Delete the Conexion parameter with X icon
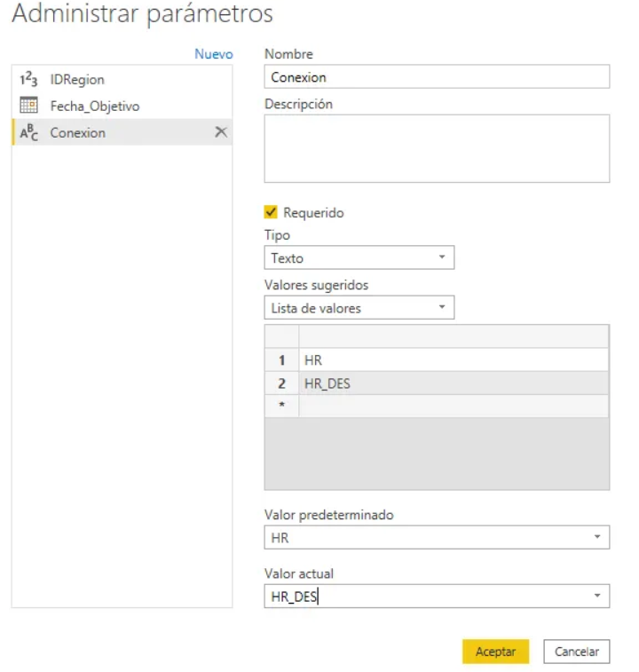639x672 pixels. point(221,132)
